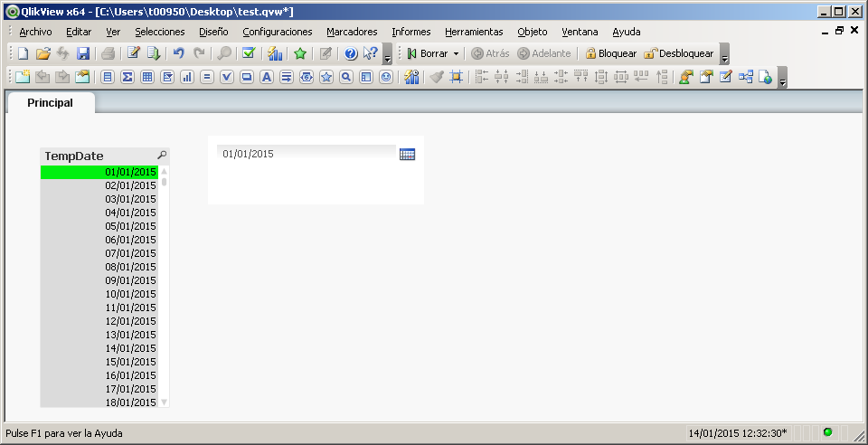The image size is (868, 445).
Task: Expand overflow options of the design toolbar
Action: (782, 78)
